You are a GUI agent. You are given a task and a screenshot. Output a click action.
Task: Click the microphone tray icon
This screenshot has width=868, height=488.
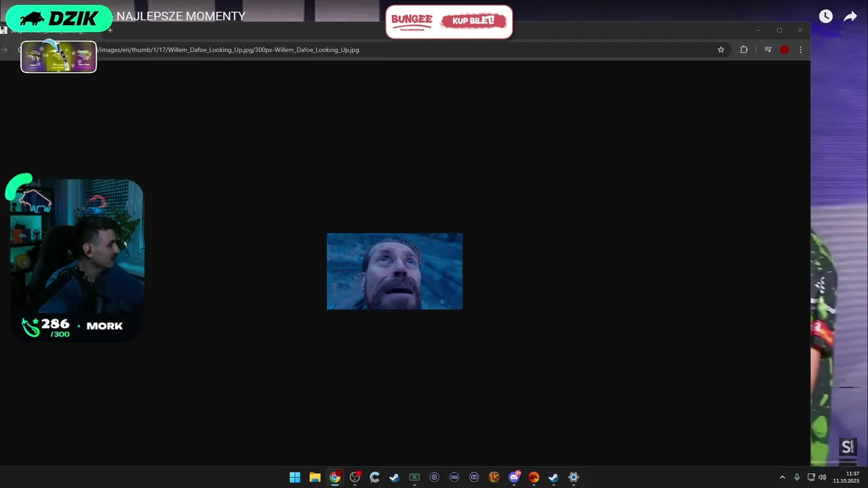click(x=797, y=477)
